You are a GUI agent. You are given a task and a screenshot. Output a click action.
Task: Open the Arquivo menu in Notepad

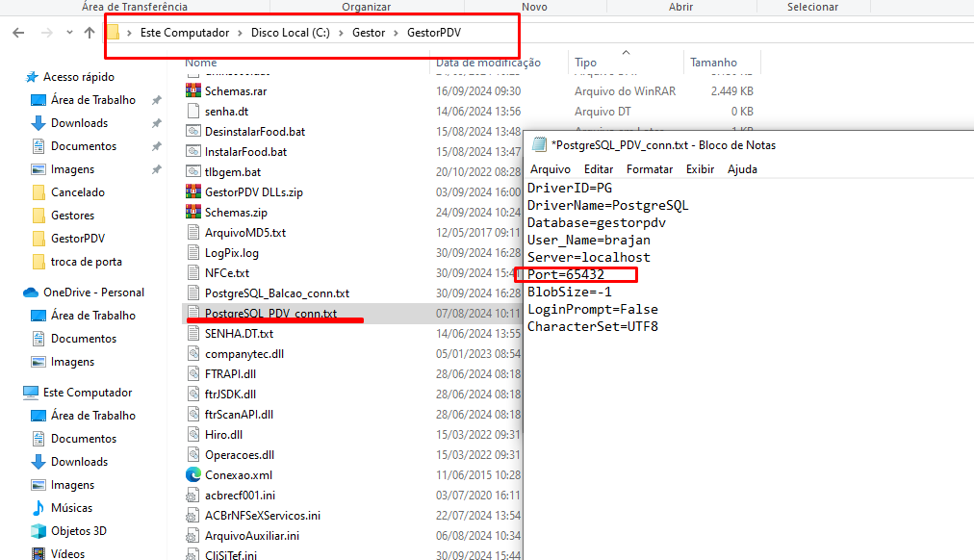551,168
